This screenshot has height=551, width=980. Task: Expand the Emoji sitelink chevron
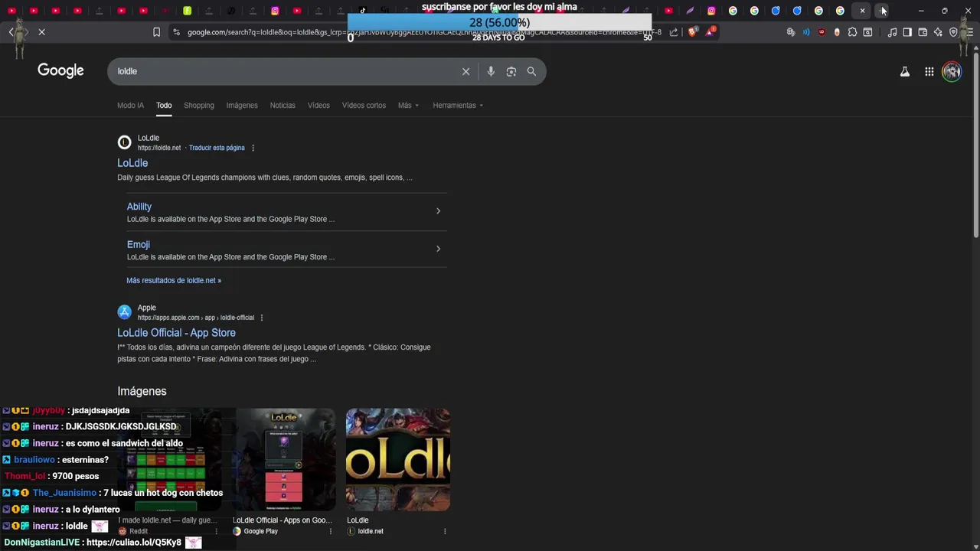[x=438, y=249]
